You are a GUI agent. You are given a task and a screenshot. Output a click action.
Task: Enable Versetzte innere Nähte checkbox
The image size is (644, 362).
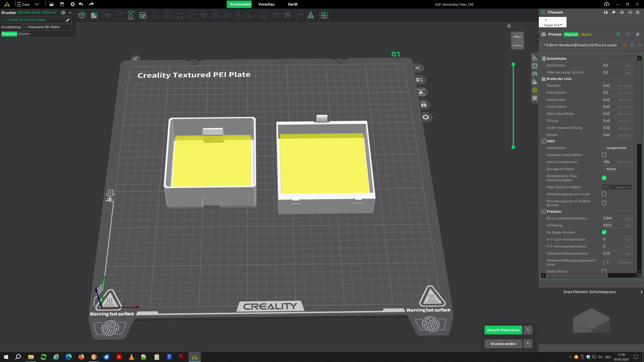(604, 155)
